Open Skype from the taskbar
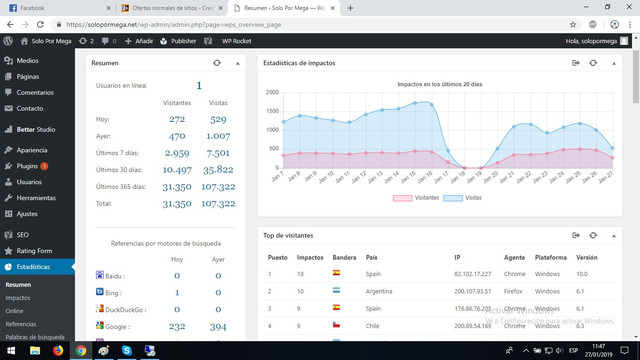 [x=127, y=351]
